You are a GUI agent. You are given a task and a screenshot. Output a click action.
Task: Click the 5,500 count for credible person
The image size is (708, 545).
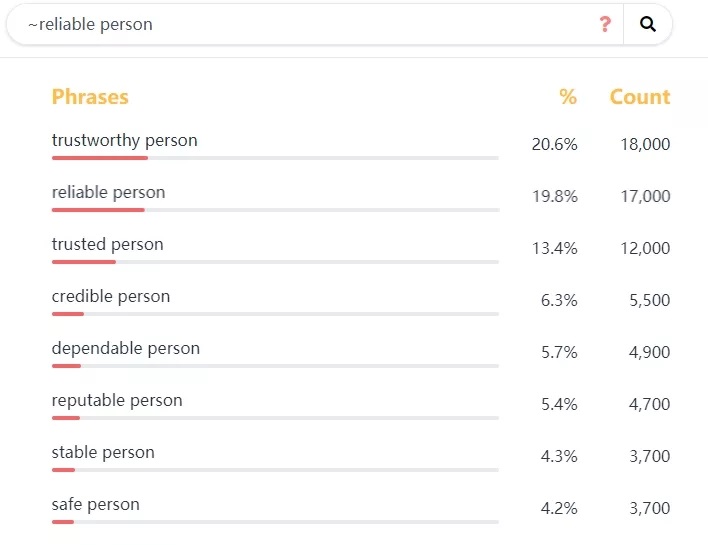pyautogui.click(x=650, y=301)
